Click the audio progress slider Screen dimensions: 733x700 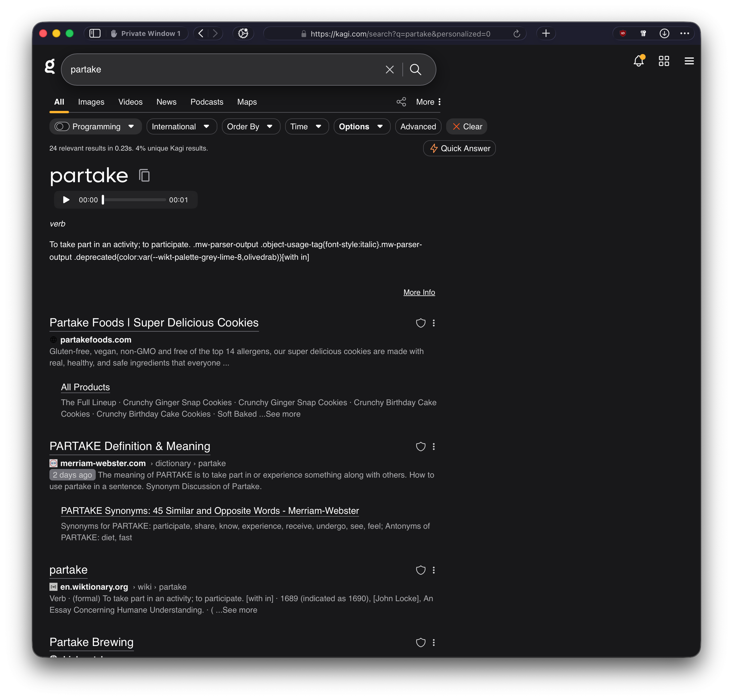click(x=134, y=200)
